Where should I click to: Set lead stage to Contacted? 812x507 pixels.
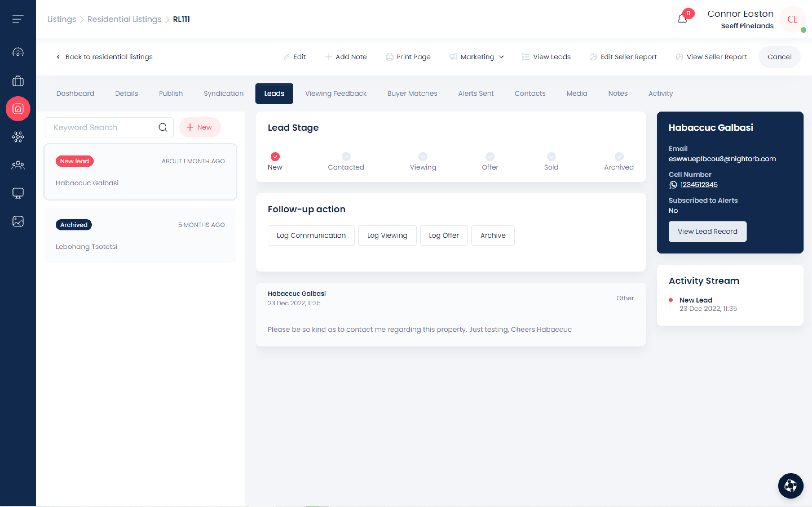point(346,157)
